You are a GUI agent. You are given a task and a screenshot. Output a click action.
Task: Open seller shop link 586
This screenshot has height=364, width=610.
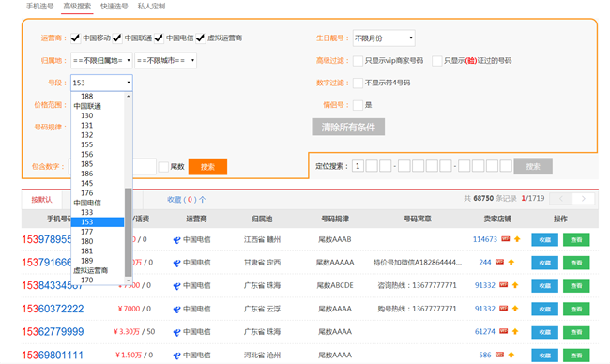[485, 355]
